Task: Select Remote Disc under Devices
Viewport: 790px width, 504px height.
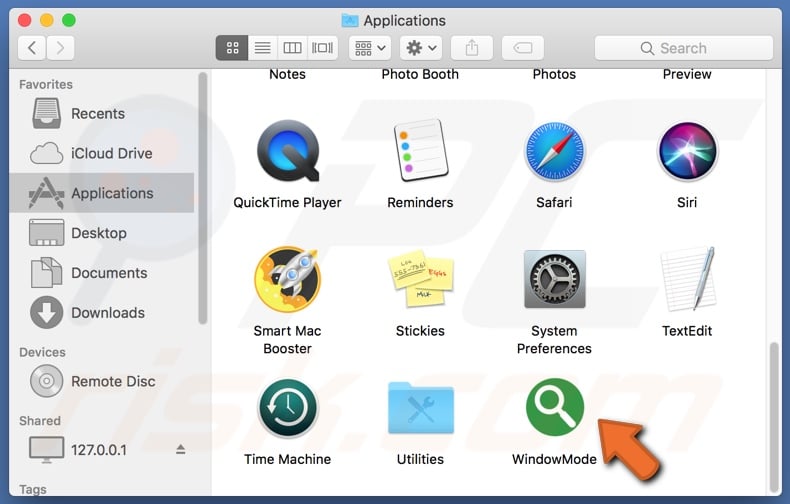Action: tap(101, 381)
